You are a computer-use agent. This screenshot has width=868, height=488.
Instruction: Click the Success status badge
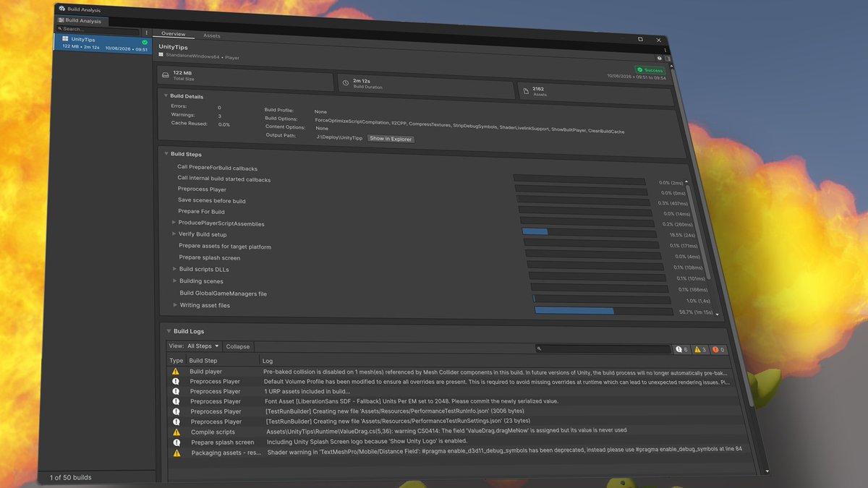pyautogui.click(x=650, y=70)
